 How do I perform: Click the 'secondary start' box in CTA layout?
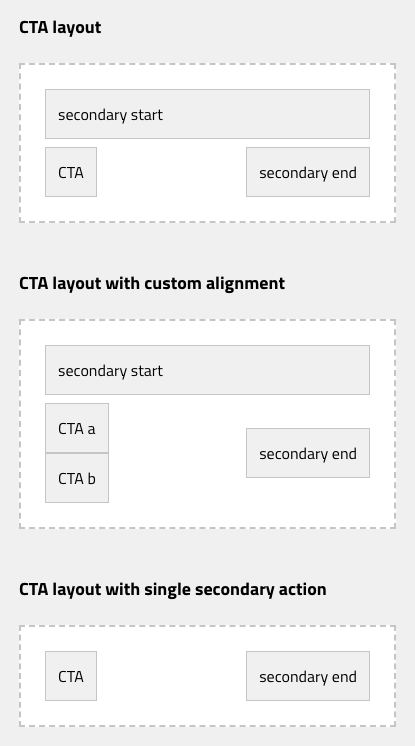(x=207, y=114)
